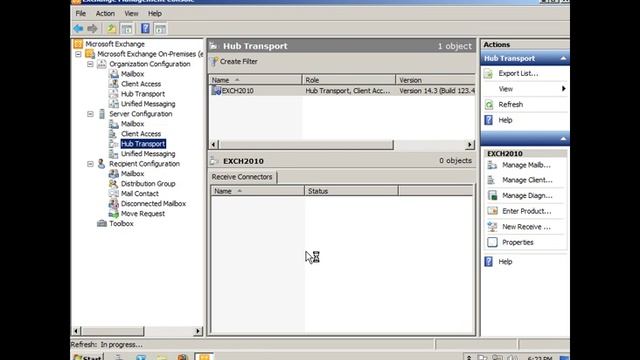Click the Microsoft Exchange root icon
Screen dimensions: 640x360
click(x=78, y=44)
